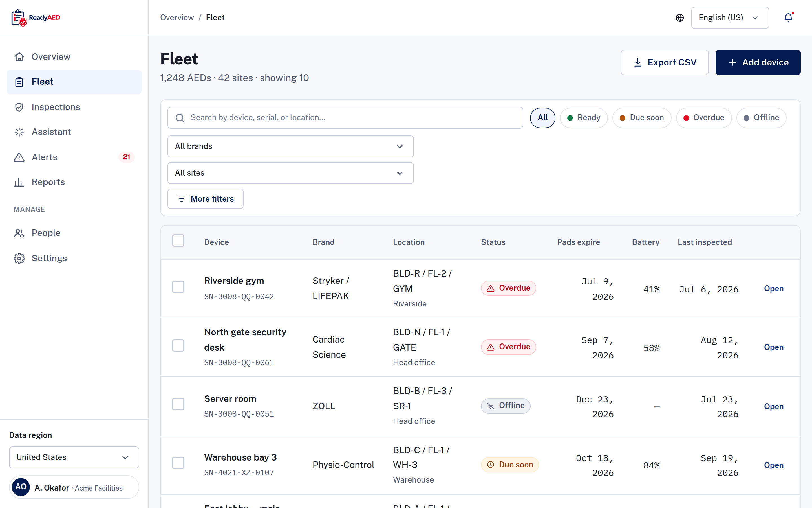Click Riverside gym 41% battery value

pos(651,289)
